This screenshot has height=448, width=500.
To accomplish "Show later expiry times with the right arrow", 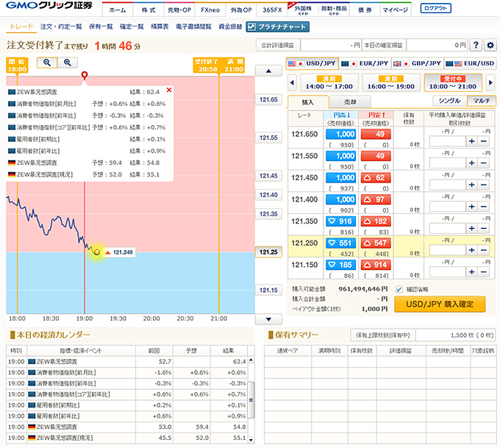I will point(490,80).
